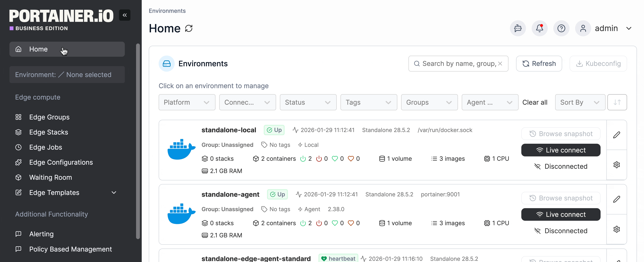Click Live connect for standalone-local

[561, 150]
